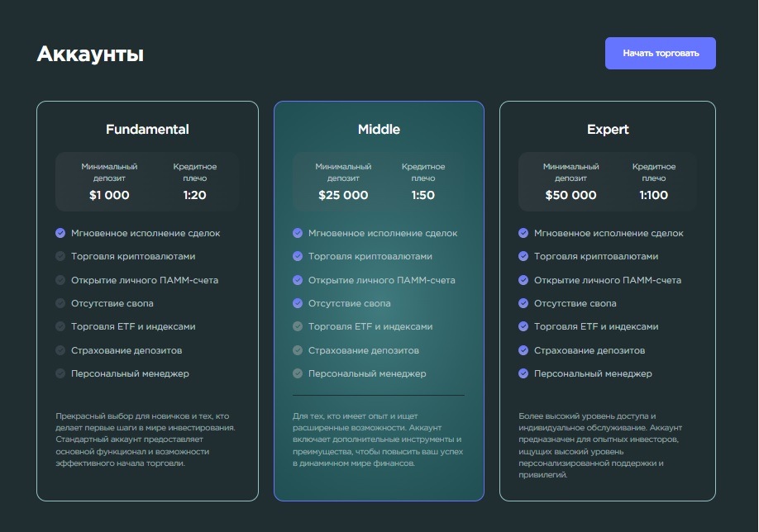
Task: Click the Начать торговать button
Action: (660, 53)
